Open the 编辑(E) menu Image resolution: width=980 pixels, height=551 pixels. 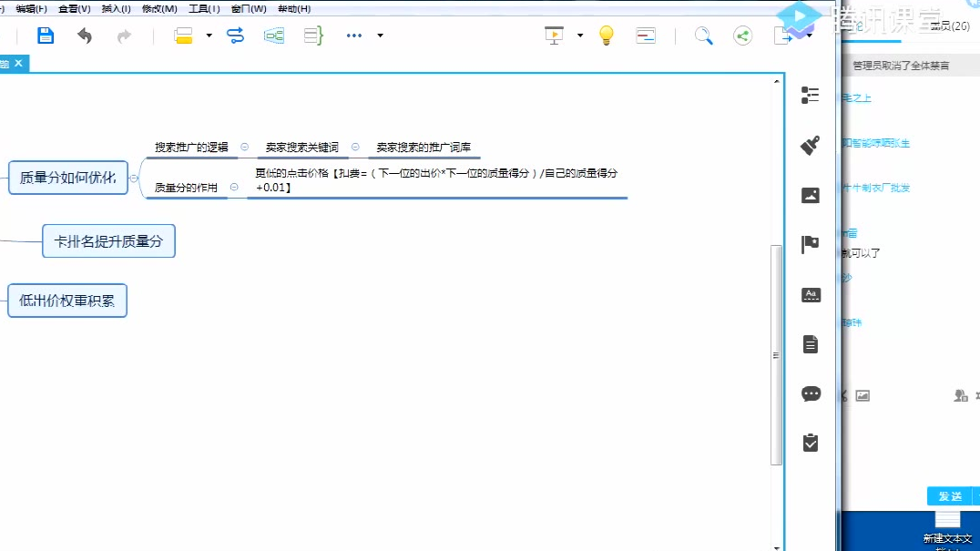click(x=31, y=9)
